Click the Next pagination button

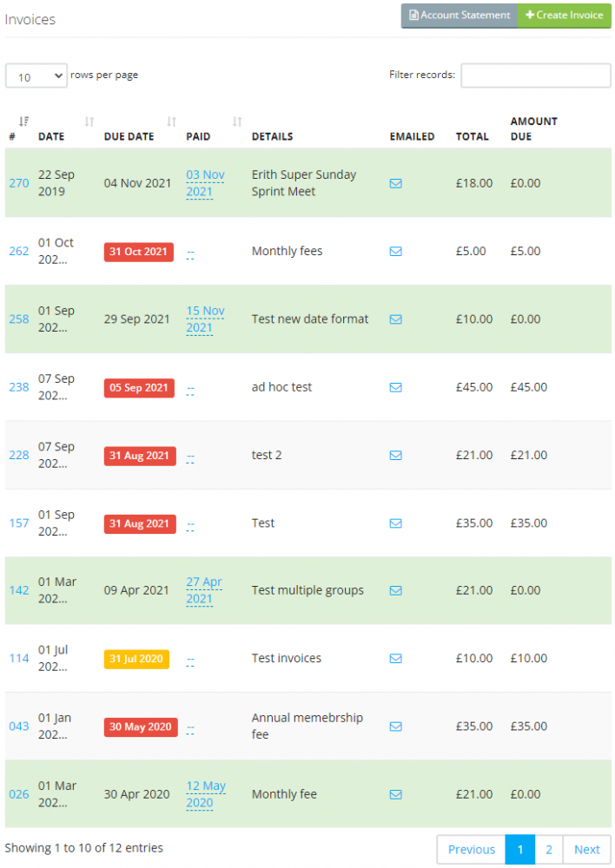(x=586, y=850)
